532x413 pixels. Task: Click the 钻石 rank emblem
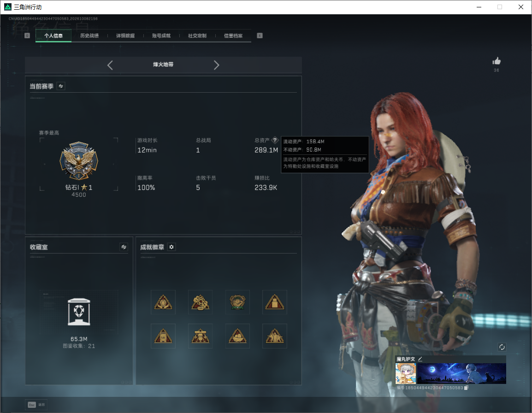(79, 161)
